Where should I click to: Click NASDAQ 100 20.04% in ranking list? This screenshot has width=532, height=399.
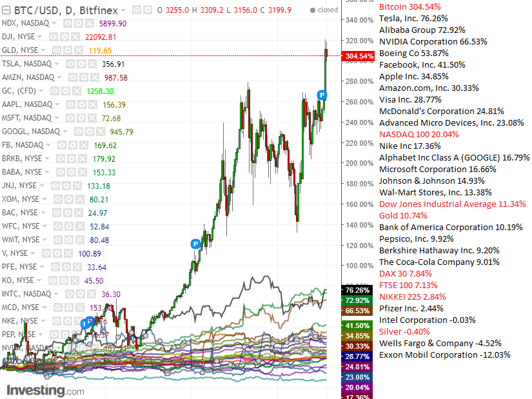click(x=419, y=134)
